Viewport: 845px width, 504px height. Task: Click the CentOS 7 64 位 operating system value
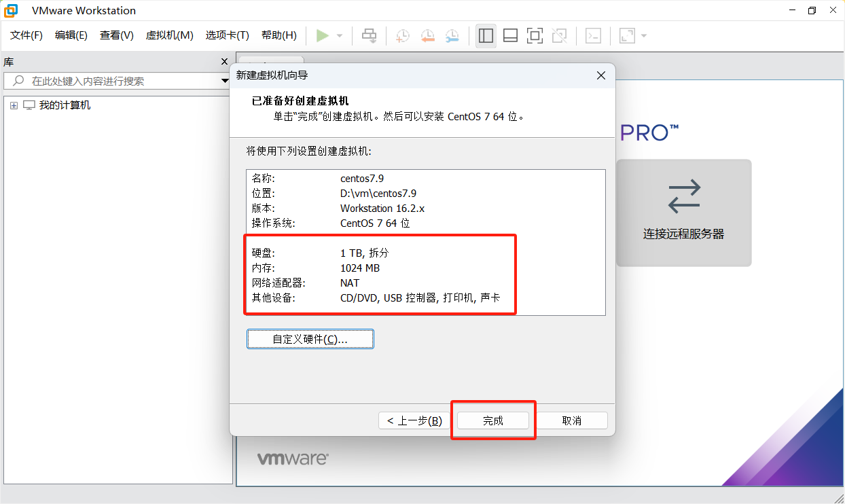pos(375,223)
